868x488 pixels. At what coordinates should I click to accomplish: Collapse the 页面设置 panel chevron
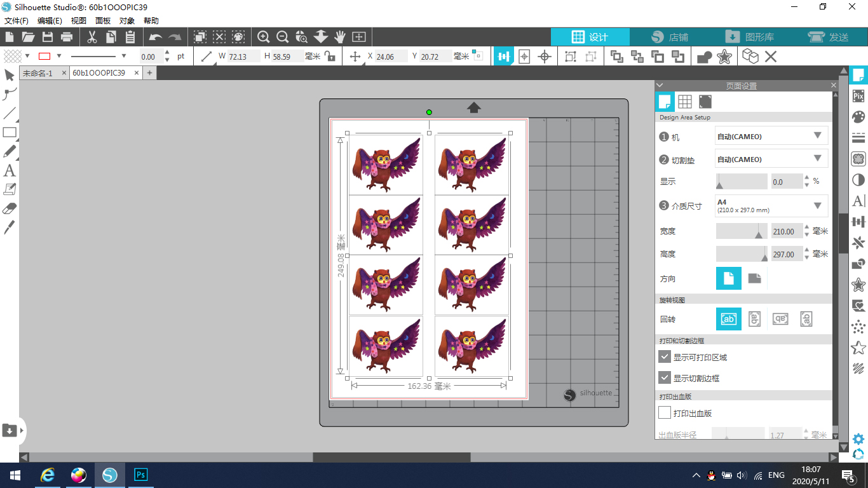660,85
